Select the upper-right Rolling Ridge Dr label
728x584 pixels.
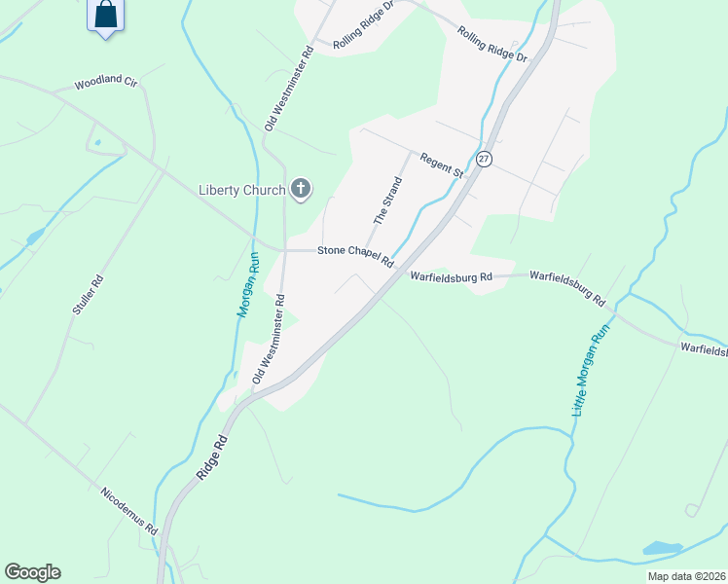[x=492, y=44]
